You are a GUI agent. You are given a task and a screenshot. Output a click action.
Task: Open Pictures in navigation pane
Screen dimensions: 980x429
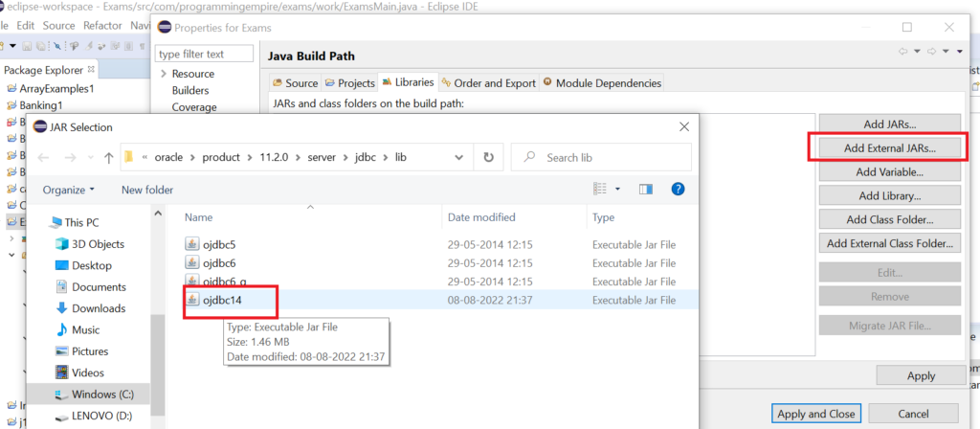click(90, 351)
